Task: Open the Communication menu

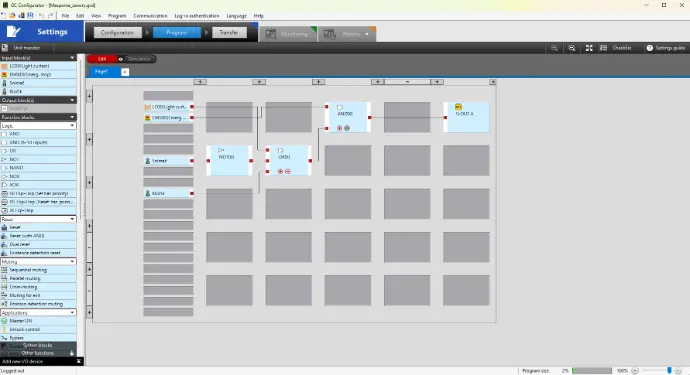Action: pyautogui.click(x=150, y=16)
